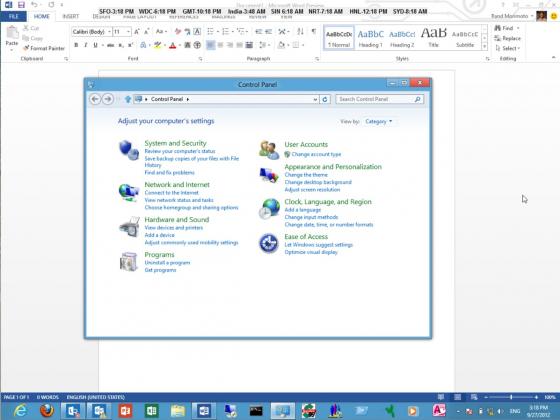Select Center paragraph alignment

pos(221,45)
